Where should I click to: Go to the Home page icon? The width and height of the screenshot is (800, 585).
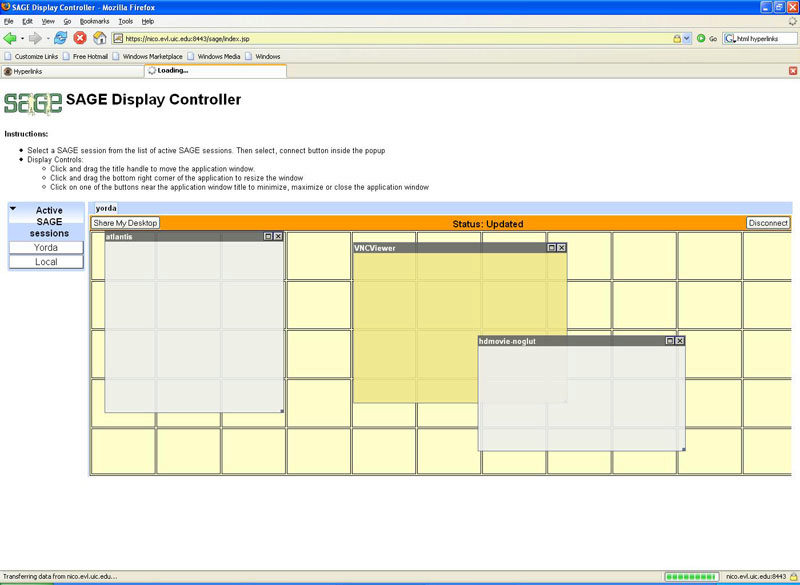(99, 38)
